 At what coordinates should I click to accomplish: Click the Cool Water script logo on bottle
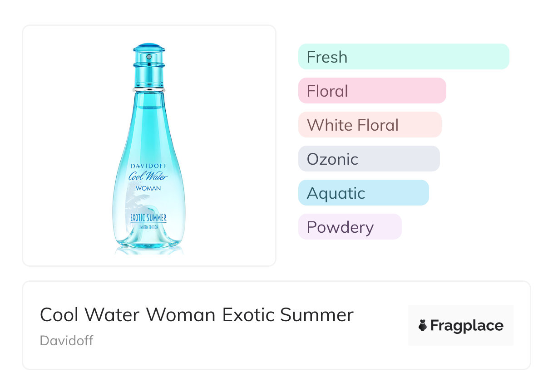pyautogui.click(x=148, y=176)
